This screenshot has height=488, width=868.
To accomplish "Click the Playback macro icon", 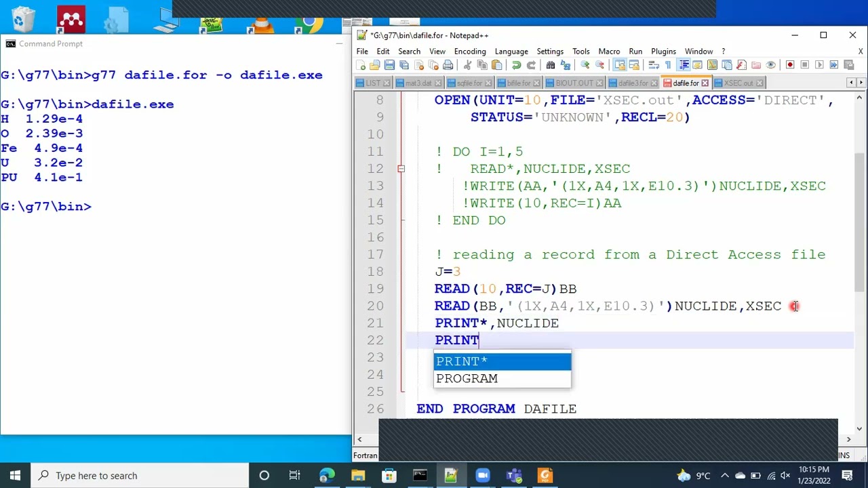I will pyautogui.click(x=819, y=65).
